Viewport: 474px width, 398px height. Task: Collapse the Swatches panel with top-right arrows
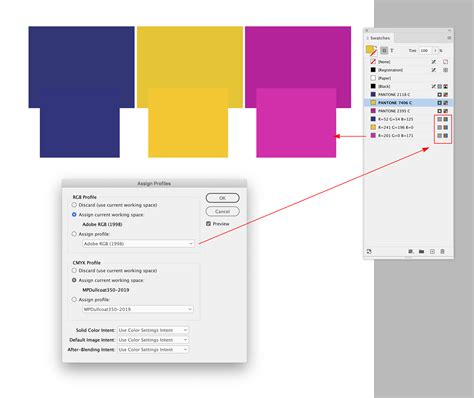(449, 30)
